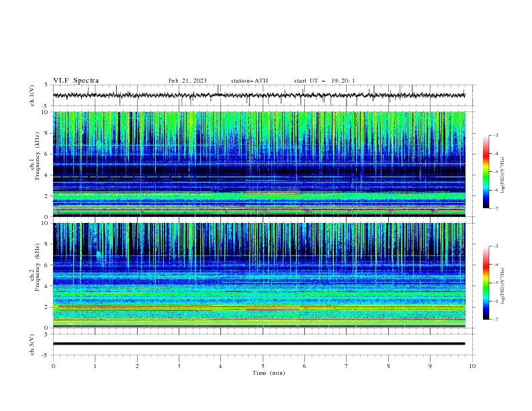Viewport: 532px width, 411px height.
Task: Click time axis tick label "9"
Action: 430,366
